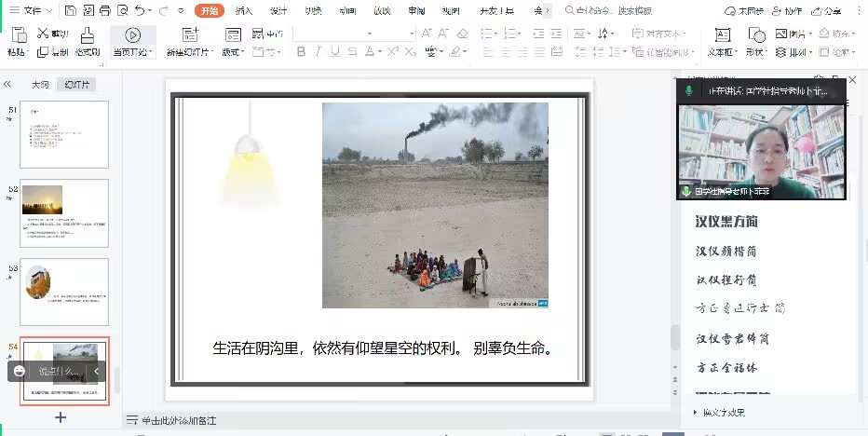
Task: Toggle Italic text formatting
Action: click(318, 52)
